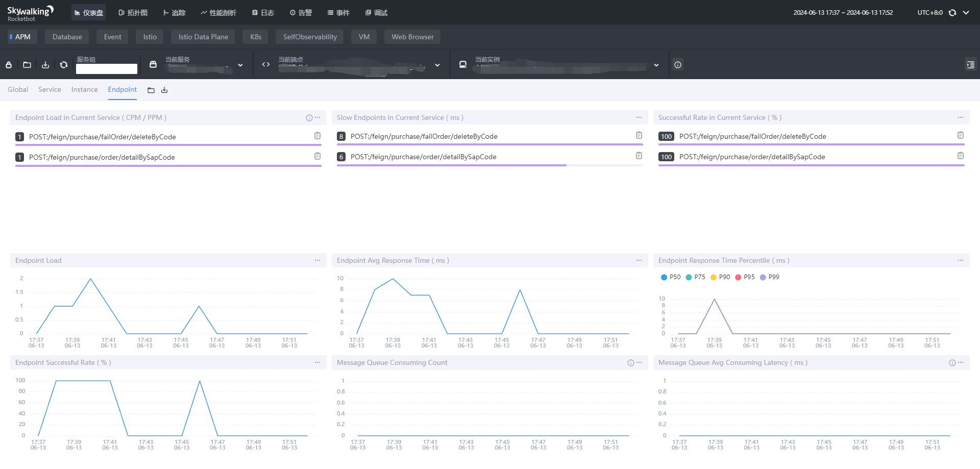Click the reload icon in toolbar
Screen dimensions: 980x469
pos(64,65)
